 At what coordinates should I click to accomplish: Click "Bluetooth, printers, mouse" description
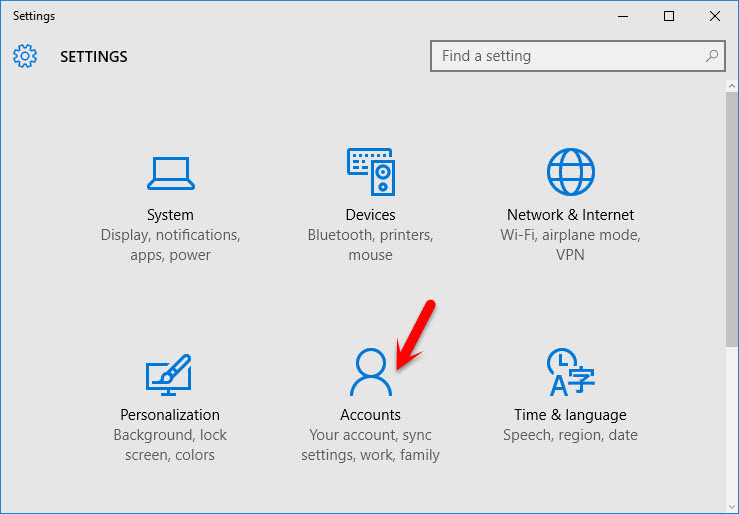[370, 245]
